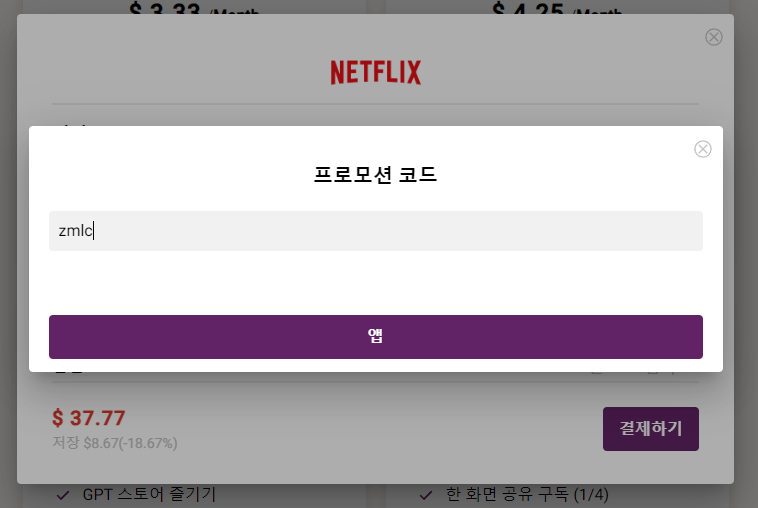The image size is (758, 508).
Task: Click the 프로모션 코드 dialog title
Action: (375, 174)
